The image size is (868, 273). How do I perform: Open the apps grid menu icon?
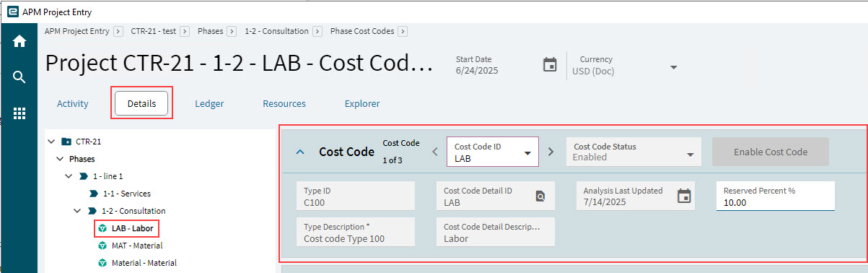(x=19, y=113)
